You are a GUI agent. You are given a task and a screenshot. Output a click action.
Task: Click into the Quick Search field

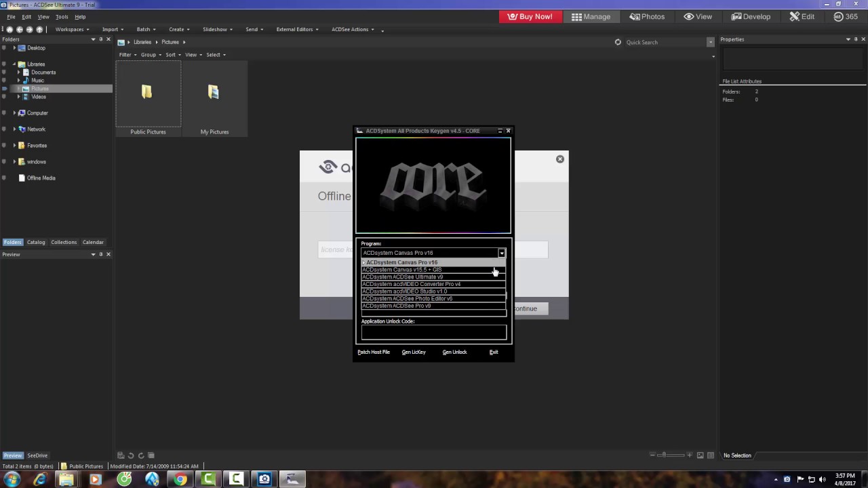665,42
